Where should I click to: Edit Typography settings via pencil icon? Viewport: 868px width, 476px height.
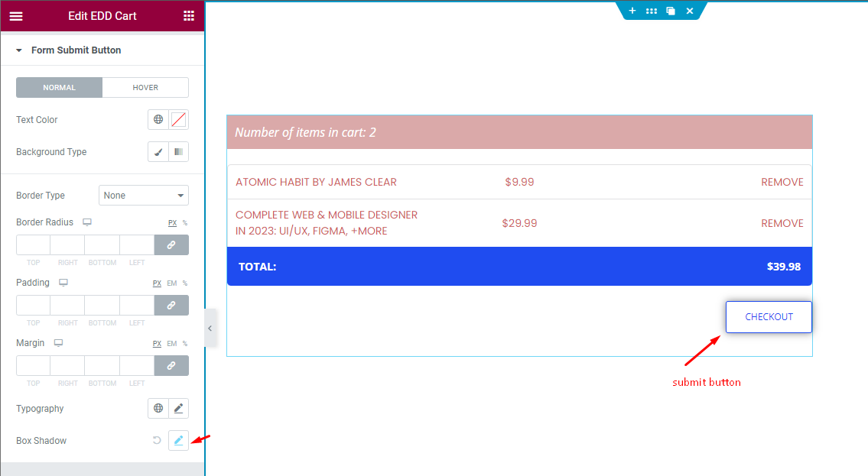pyautogui.click(x=178, y=408)
